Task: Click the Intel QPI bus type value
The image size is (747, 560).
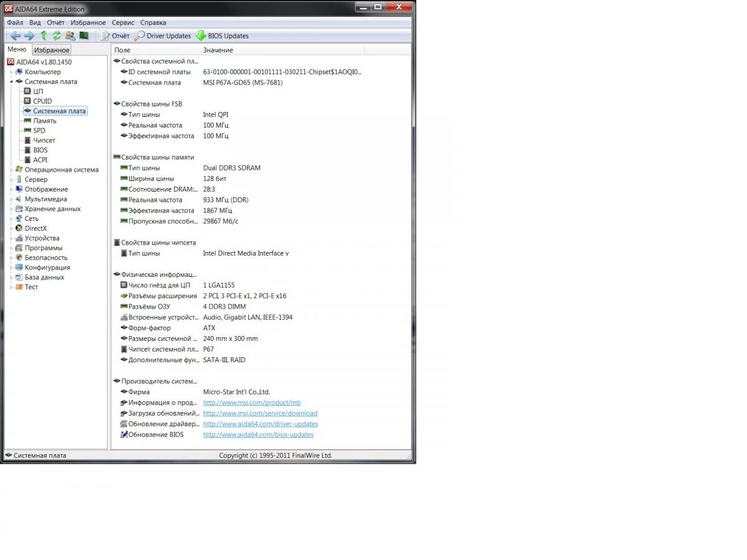Action: tap(216, 114)
